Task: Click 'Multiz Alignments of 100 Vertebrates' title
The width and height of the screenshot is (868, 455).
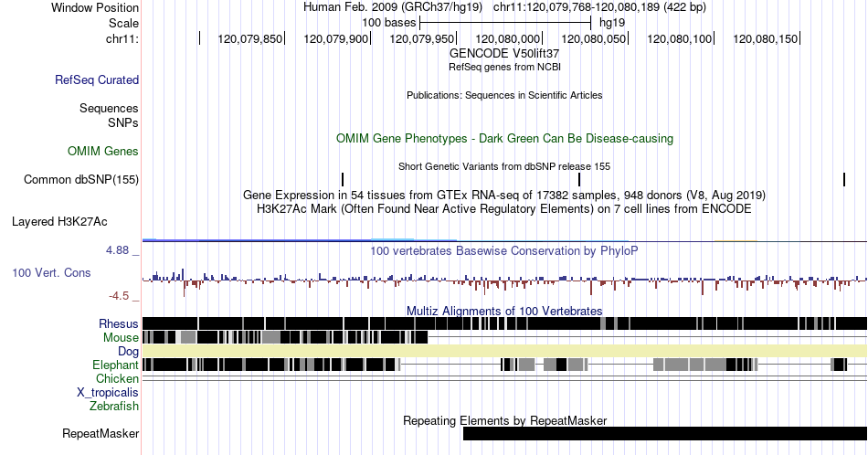Action: click(504, 311)
